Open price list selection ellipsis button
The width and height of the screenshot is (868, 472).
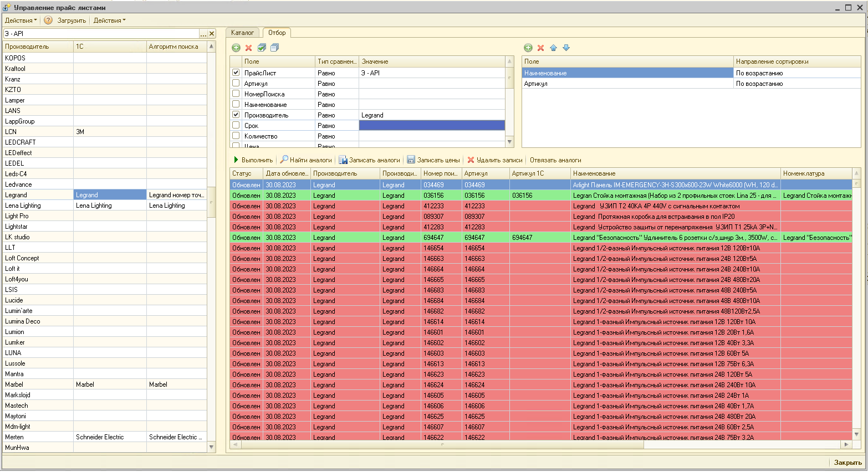click(203, 34)
